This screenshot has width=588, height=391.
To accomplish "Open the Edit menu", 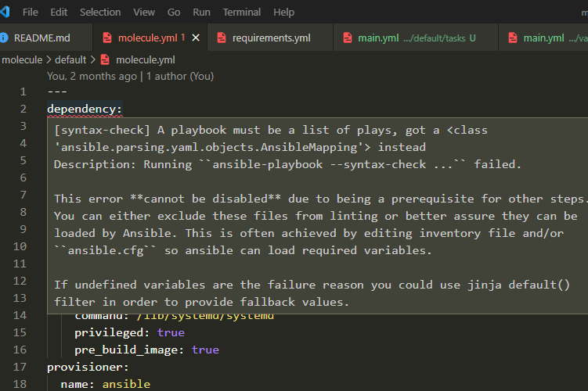I will (x=59, y=13).
